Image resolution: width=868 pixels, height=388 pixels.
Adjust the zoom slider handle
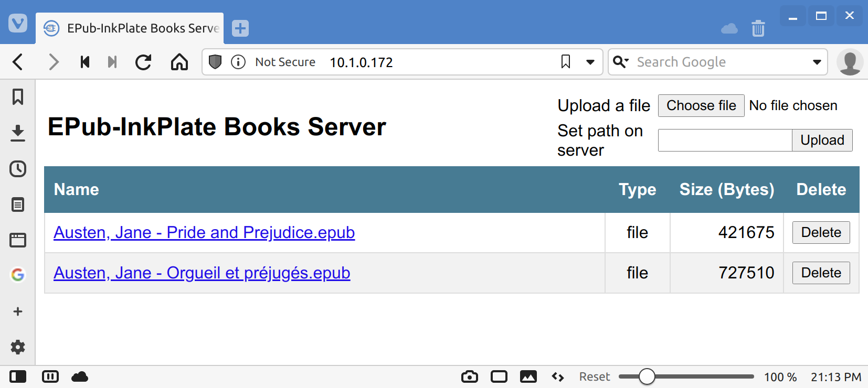(x=647, y=376)
